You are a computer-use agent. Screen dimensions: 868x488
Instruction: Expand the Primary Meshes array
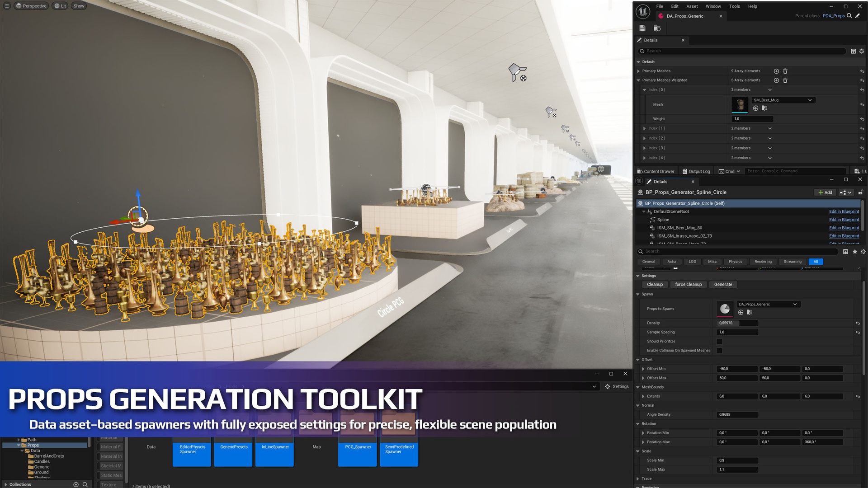[638, 71]
